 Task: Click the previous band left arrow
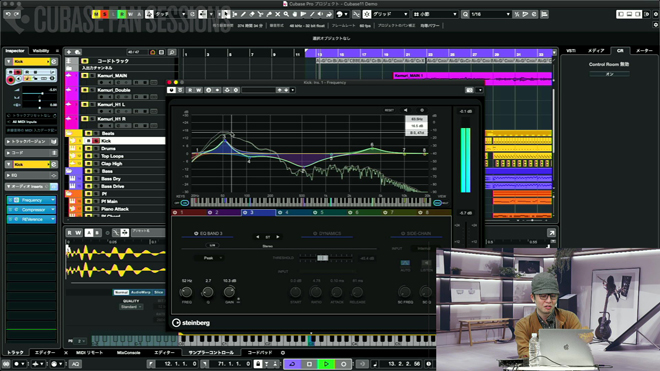point(258,237)
